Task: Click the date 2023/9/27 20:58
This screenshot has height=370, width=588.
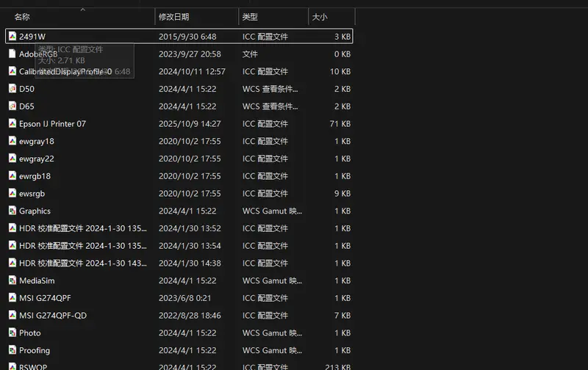Action: pos(190,54)
